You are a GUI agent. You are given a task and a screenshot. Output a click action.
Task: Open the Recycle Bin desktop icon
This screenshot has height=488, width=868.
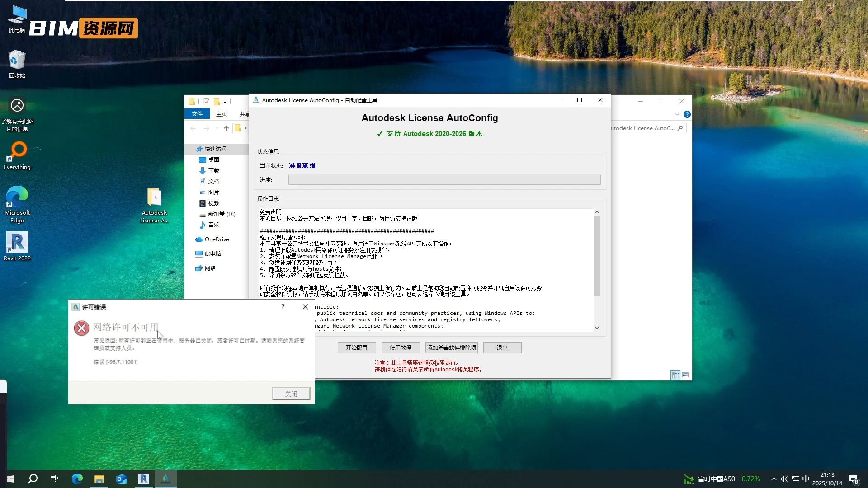tap(17, 64)
